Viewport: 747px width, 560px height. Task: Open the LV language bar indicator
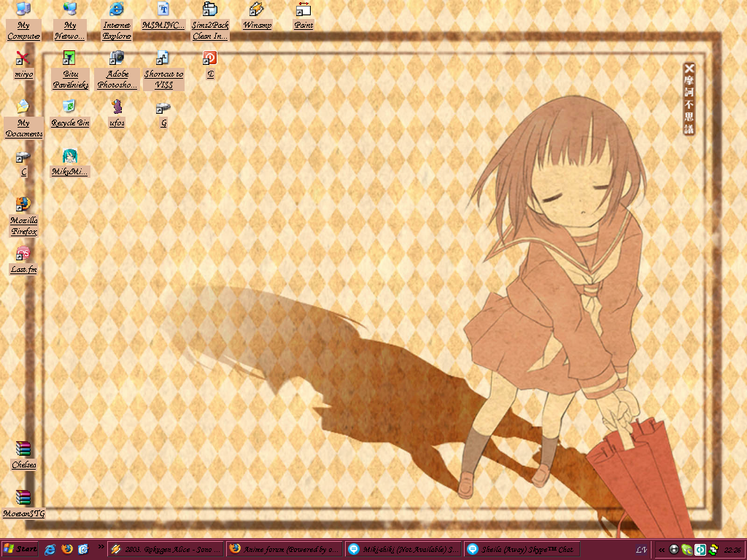coord(641,550)
